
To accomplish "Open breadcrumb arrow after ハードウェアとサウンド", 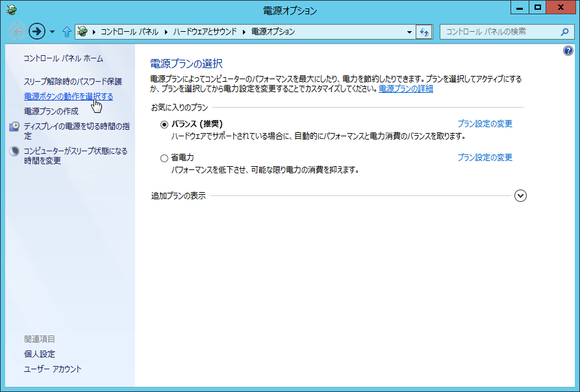I will [x=244, y=32].
